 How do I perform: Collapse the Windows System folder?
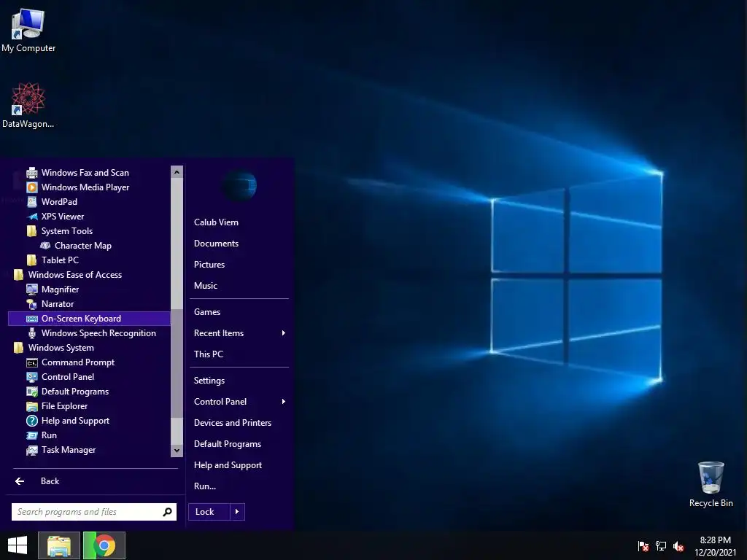click(x=54, y=348)
